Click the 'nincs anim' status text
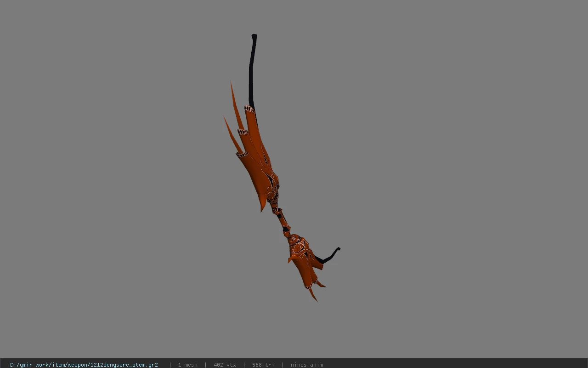 point(307,365)
